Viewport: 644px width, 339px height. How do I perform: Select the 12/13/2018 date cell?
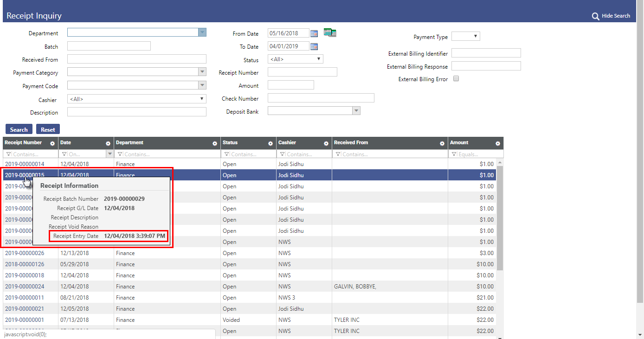[x=86, y=253]
